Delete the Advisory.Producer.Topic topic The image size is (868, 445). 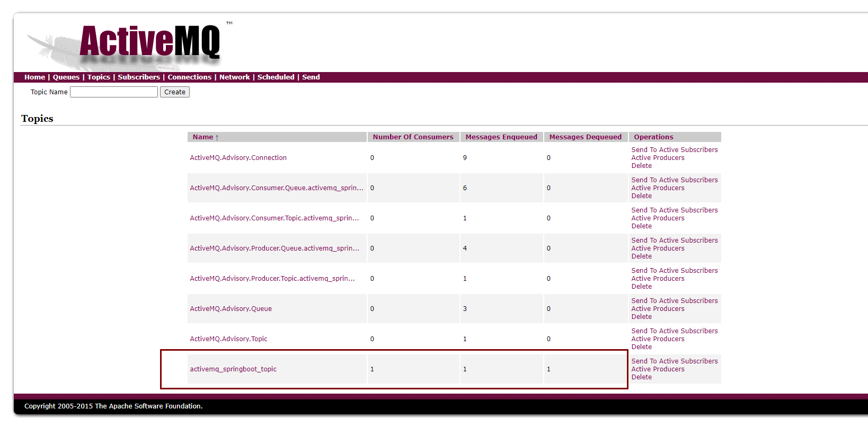[x=641, y=287]
